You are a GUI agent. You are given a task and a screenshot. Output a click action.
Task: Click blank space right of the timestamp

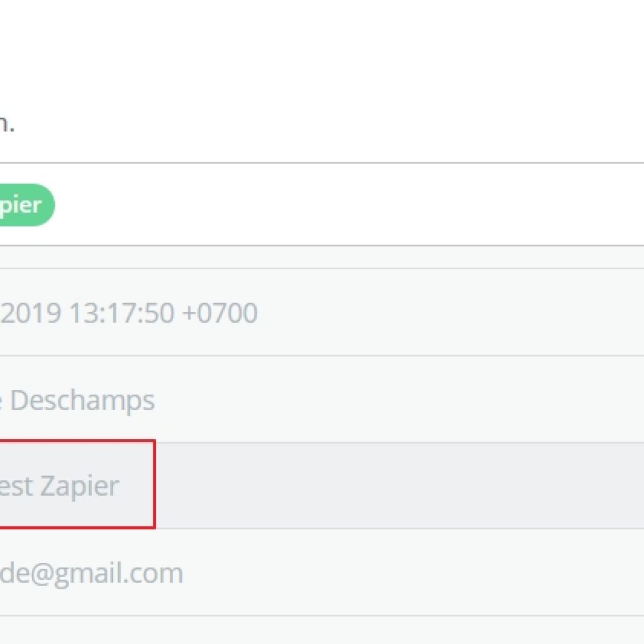[440, 313]
